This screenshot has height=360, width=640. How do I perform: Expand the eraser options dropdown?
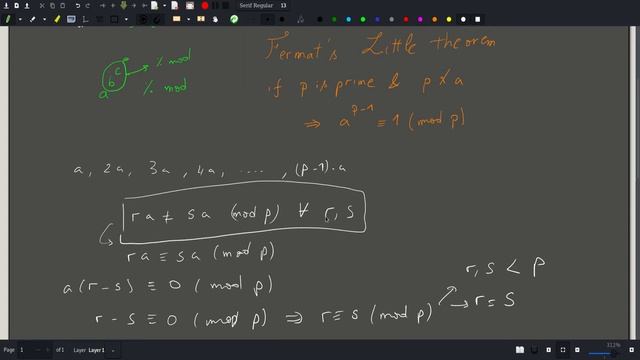coord(44,19)
